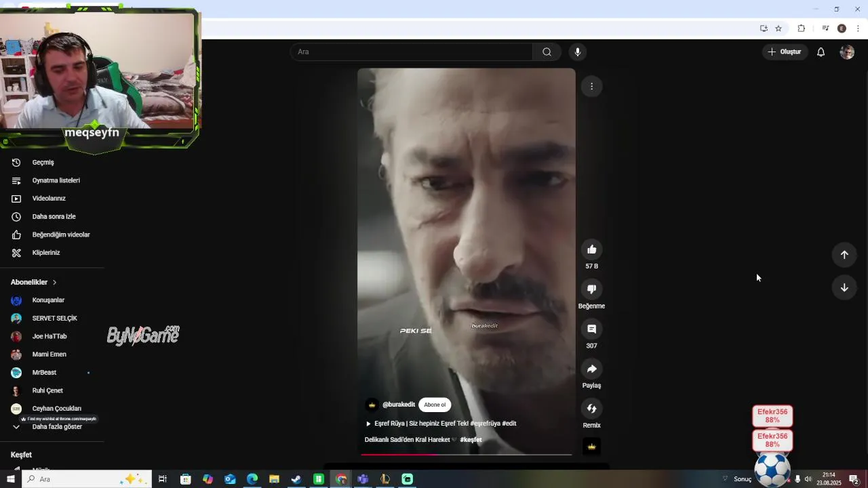The image size is (868, 488).
Task: Open Copilot from the taskbar
Action: pos(208,479)
